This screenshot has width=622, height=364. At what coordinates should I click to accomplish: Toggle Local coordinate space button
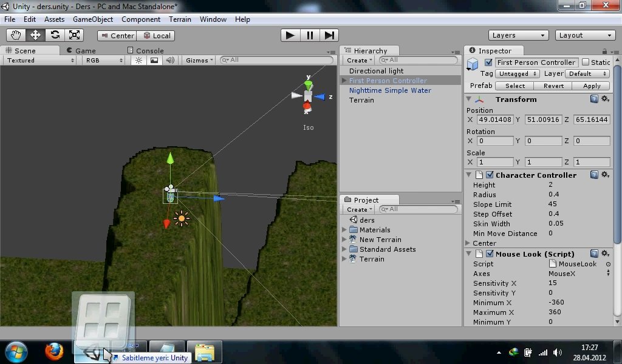(x=156, y=36)
